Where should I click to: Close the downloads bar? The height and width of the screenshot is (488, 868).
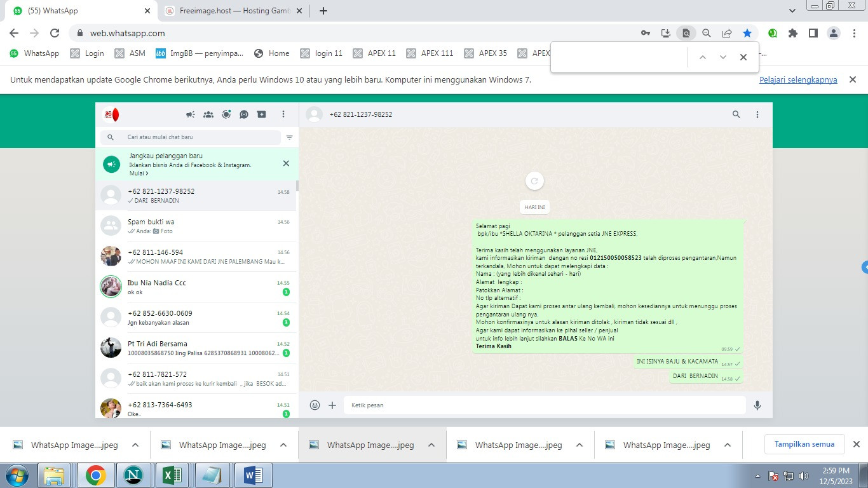(856, 444)
